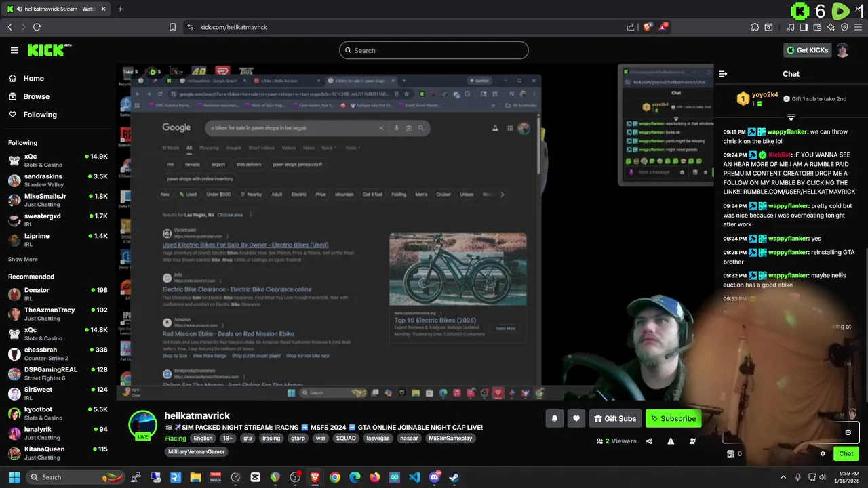The width and height of the screenshot is (868, 488).
Task: Show hidden system tray icons
Action: pyautogui.click(x=783, y=477)
